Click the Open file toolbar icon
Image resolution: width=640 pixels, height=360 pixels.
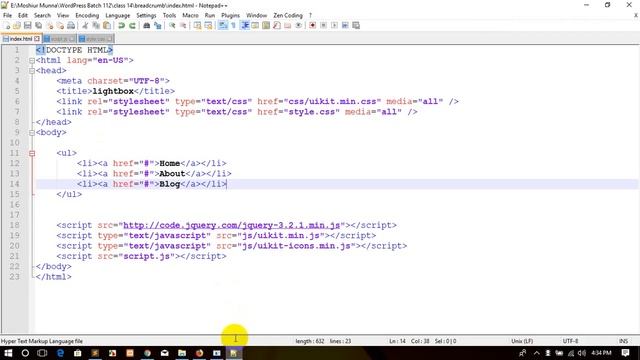click(x=17, y=25)
